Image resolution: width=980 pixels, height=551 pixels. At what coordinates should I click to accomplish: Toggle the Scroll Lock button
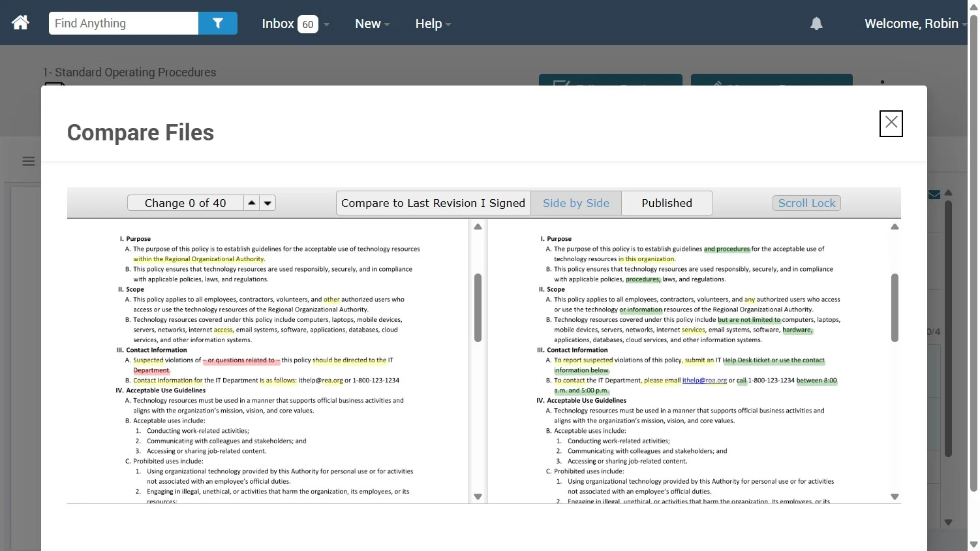(806, 203)
